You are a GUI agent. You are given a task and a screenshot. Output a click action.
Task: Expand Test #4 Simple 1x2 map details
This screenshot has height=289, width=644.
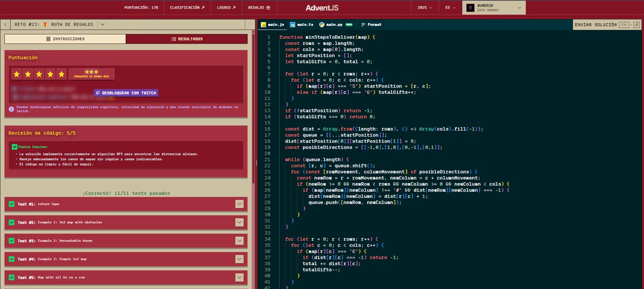[239, 259]
